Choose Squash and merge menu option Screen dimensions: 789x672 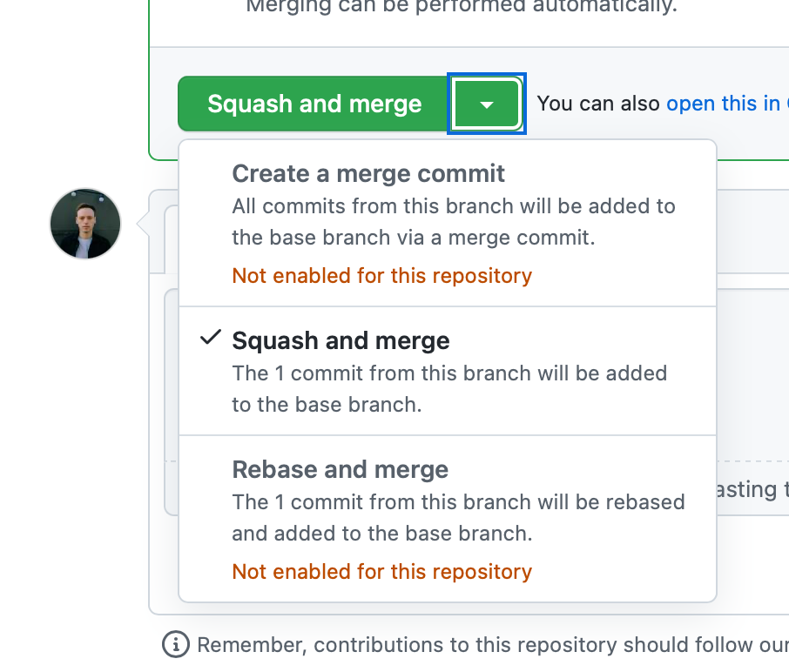pos(448,371)
